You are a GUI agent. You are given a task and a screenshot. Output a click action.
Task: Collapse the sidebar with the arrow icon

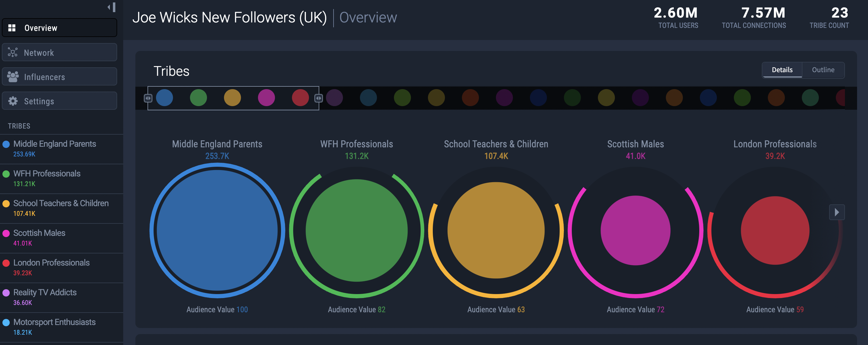(112, 7)
